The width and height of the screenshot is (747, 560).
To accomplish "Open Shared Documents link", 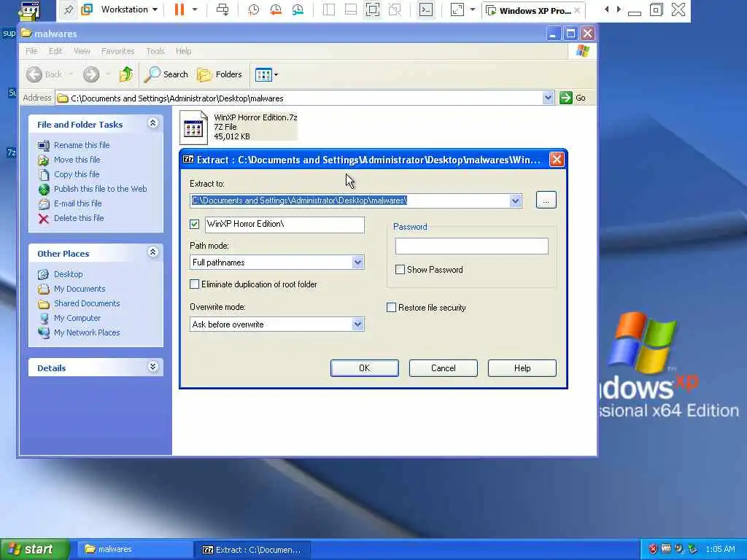I will [x=87, y=303].
